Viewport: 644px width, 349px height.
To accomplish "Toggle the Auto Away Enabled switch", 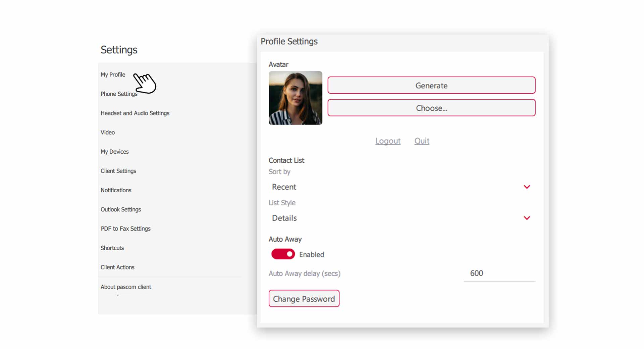I will point(283,254).
